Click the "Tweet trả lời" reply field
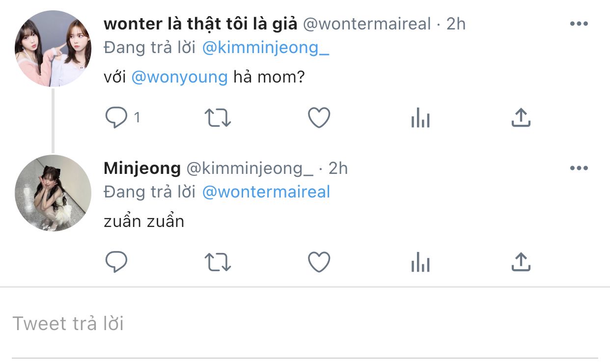 click(x=305, y=324)
